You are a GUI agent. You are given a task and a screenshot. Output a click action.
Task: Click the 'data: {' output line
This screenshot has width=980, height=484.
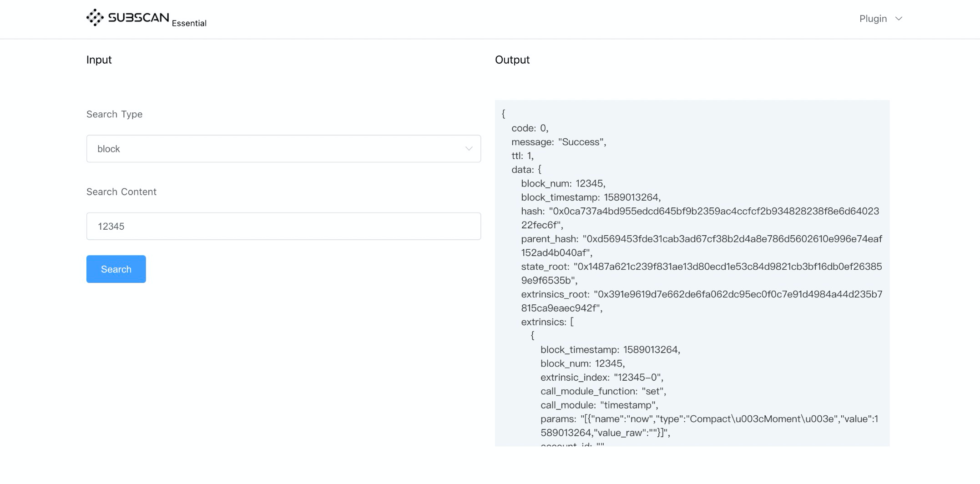click(x=526, y=170)
